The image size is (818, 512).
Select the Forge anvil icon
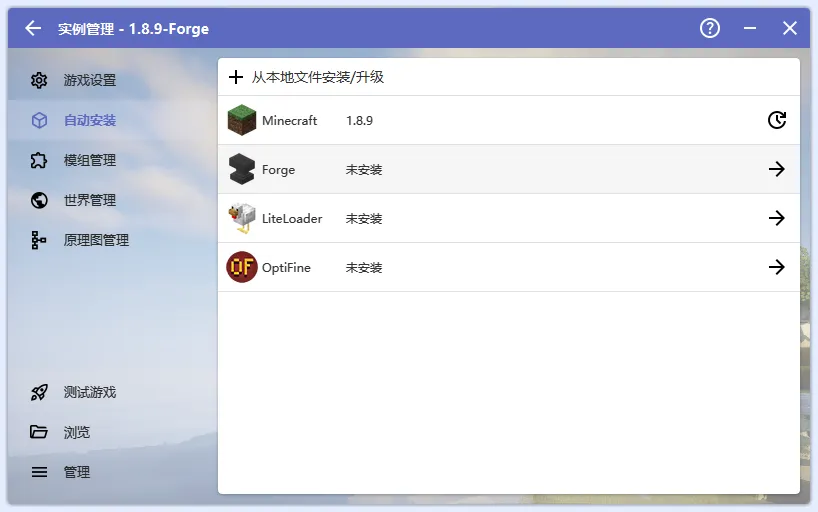(242, 169)
